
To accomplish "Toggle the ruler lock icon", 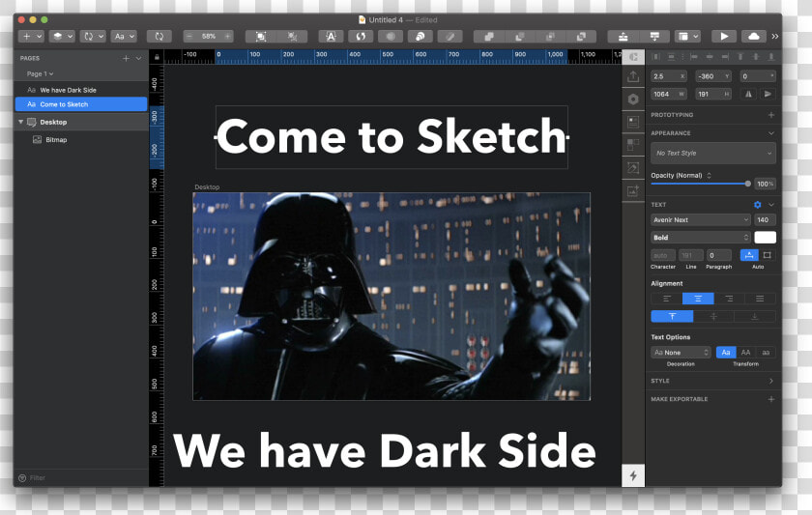I will 157,57.
